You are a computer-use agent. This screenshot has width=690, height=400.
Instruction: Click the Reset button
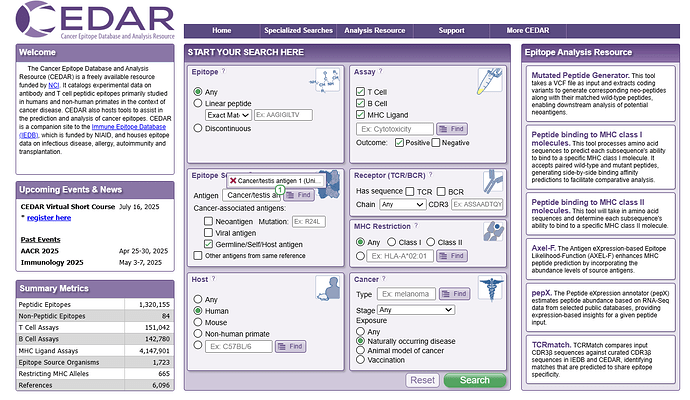click(422, 380)
